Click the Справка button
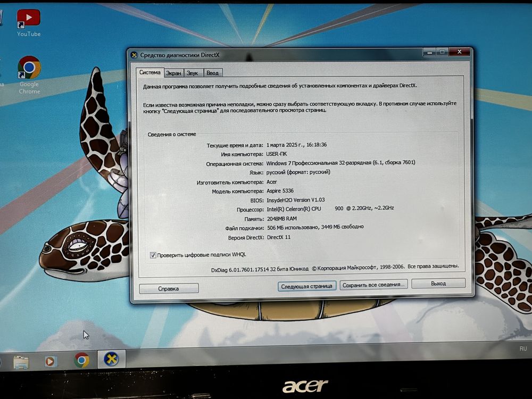 click(169, 289)
